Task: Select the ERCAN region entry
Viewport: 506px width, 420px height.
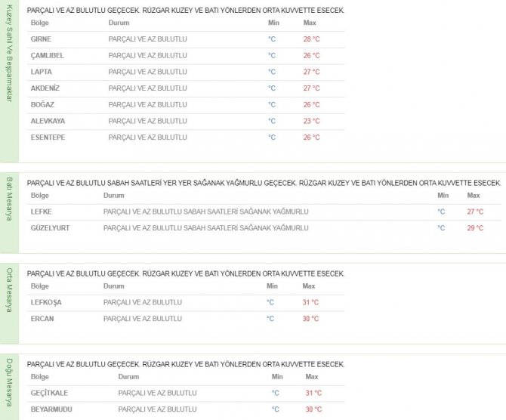Action: (42, 319)
